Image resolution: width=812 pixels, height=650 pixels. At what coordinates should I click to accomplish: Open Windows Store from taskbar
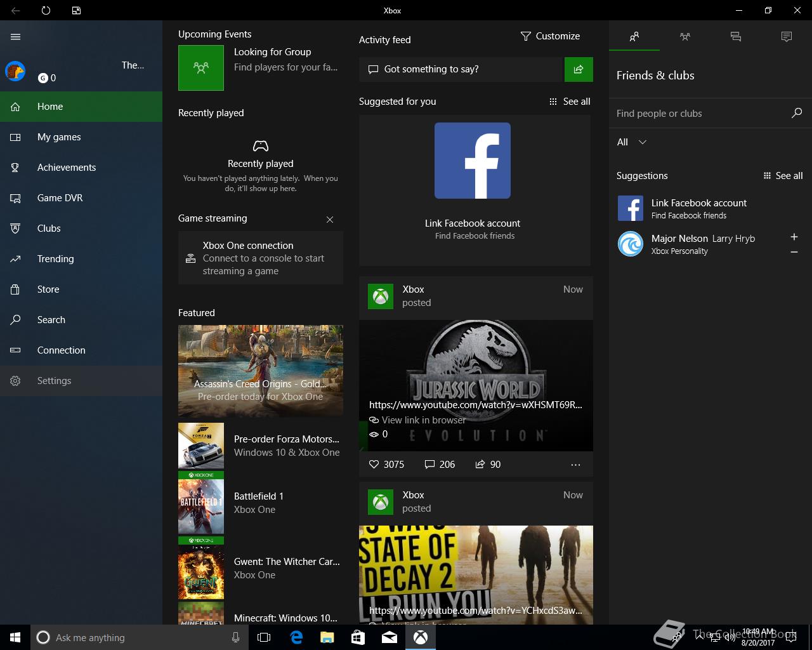358,637
